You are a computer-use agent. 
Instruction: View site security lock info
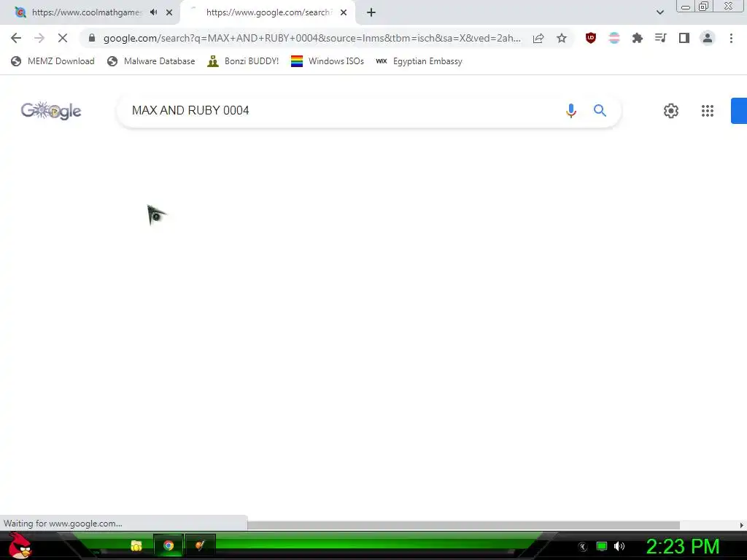click(x=92, y=38)
